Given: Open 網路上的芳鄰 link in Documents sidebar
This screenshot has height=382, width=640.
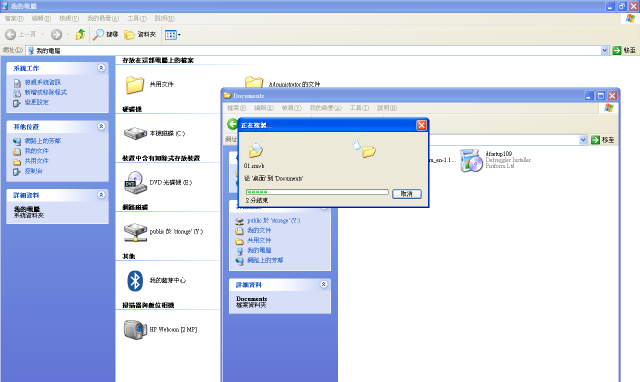Looking at the screenshot, I should click(265, 260).
